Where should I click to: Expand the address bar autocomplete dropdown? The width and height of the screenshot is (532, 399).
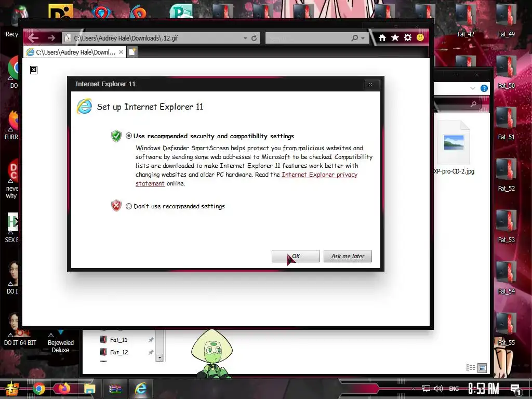(245, 38)
